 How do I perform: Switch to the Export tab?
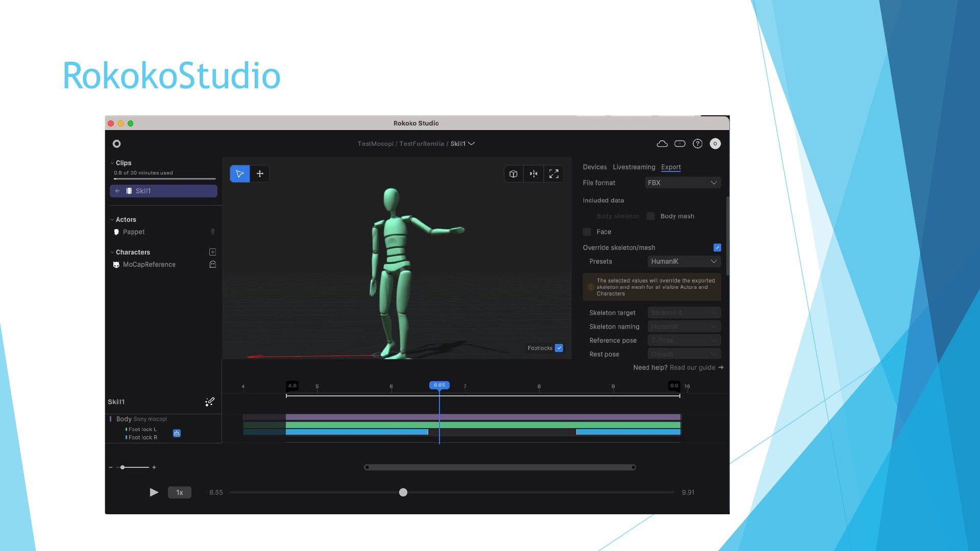coord(671,167)
